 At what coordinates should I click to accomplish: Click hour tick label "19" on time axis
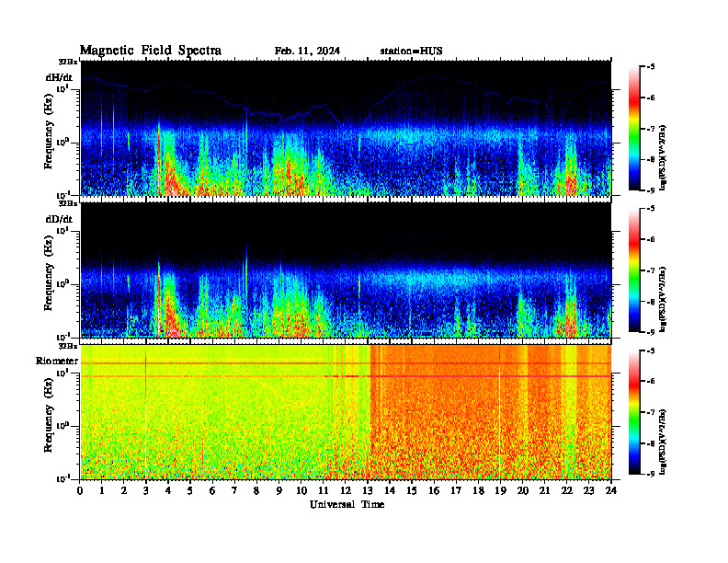coord(500,491)
